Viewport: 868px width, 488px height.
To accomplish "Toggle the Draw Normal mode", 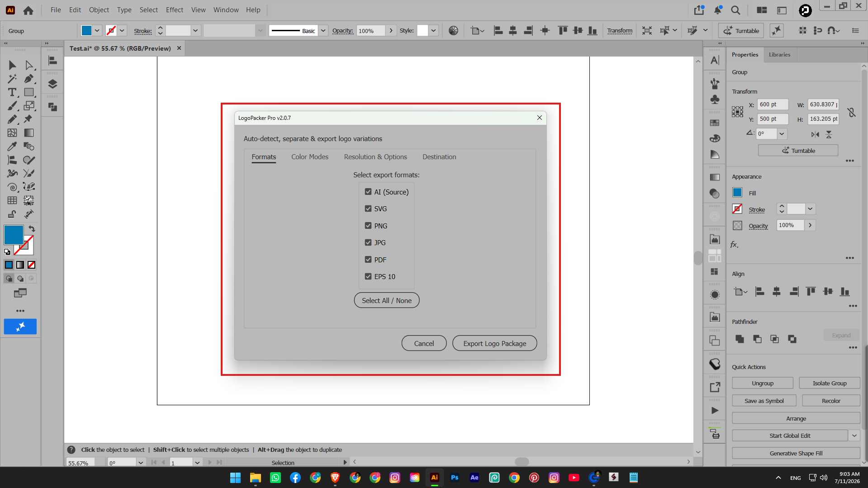I will point(9,278).
